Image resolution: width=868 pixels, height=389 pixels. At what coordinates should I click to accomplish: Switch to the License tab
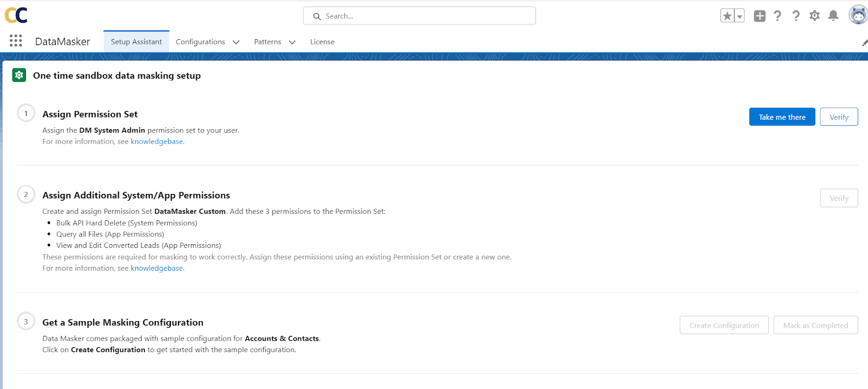322,42
